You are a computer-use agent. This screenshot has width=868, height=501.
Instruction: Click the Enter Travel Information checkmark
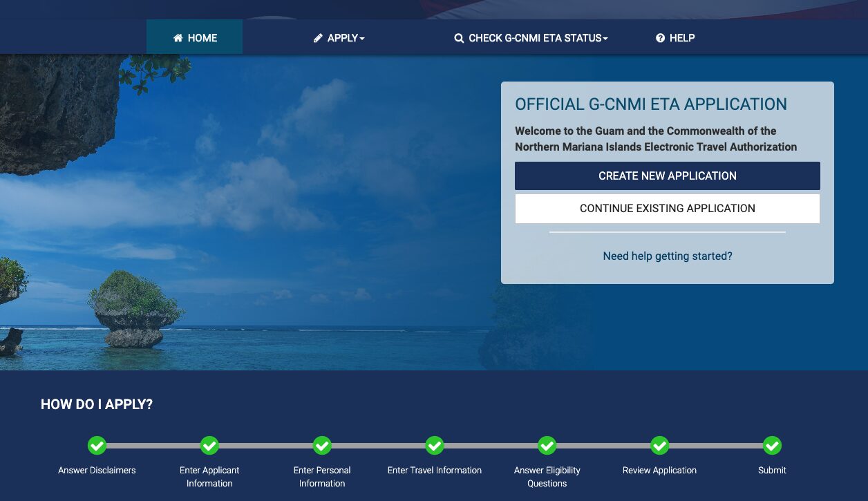coord(435,446)
